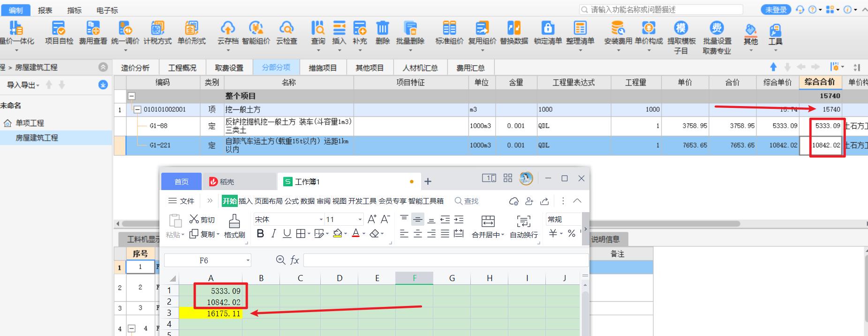Select 房屋建筑工程 in the project tree
This screenshot has width=868, height=336.
[37, 138]
